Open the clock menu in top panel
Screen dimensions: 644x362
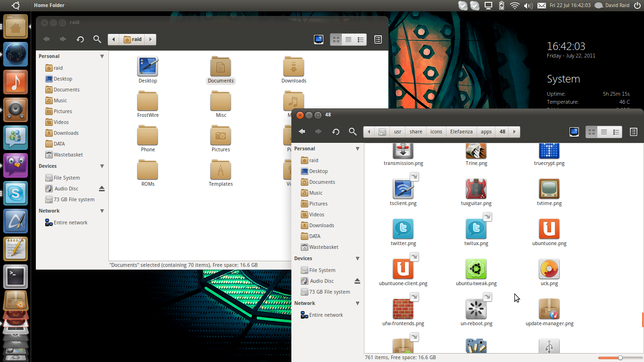click(570, 6)
